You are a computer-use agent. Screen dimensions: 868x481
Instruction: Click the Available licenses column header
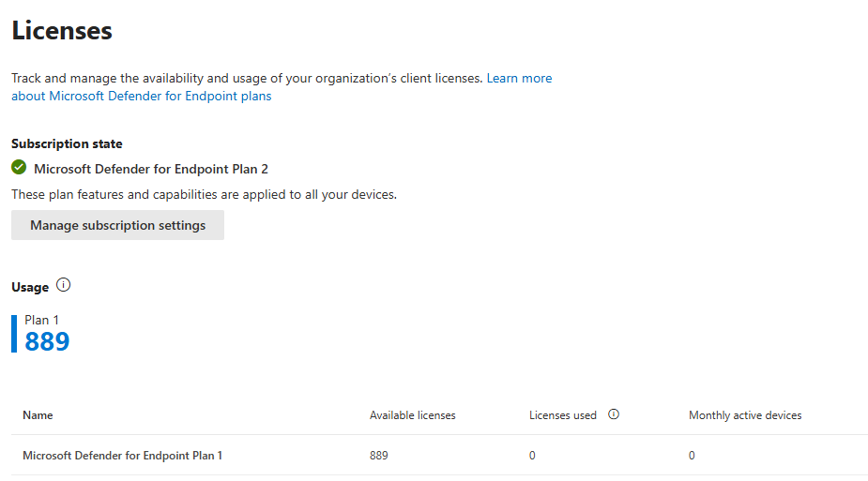click(x=412, y=415)
